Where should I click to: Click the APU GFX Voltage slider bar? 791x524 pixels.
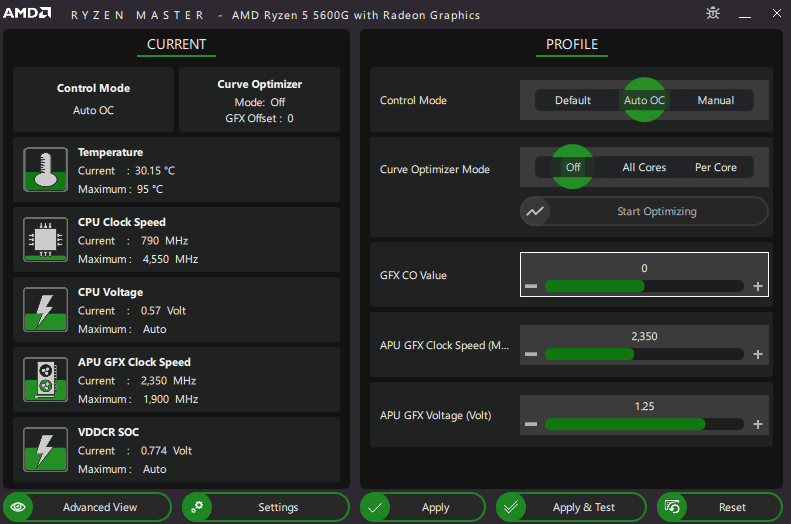click(644, 424)
